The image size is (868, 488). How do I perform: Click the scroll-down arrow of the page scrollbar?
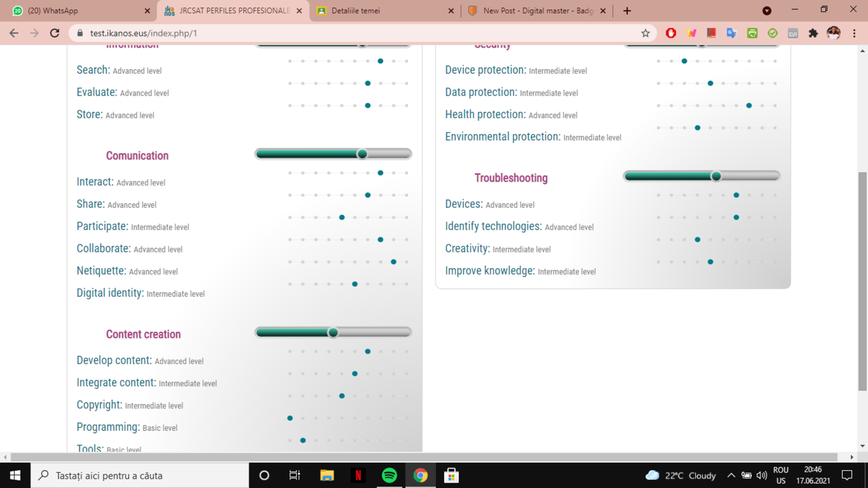pyautogui.click(x=862, y=446)
